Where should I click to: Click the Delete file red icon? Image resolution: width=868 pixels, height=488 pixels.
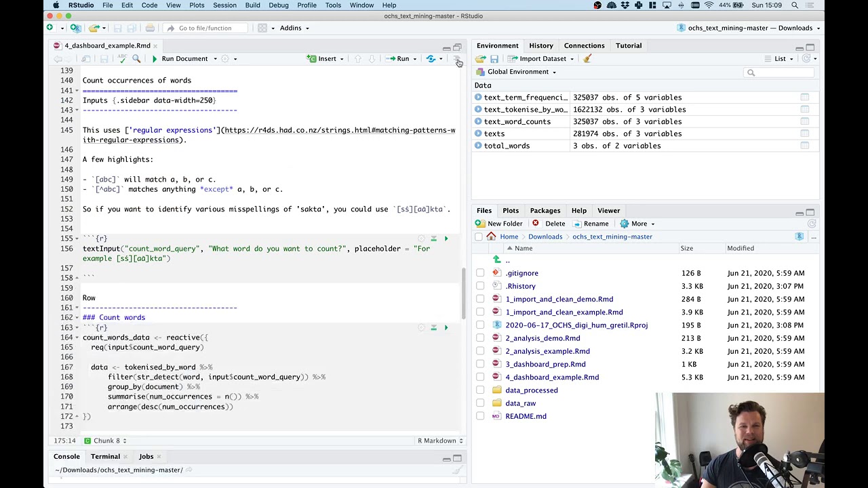coord(536,224)
